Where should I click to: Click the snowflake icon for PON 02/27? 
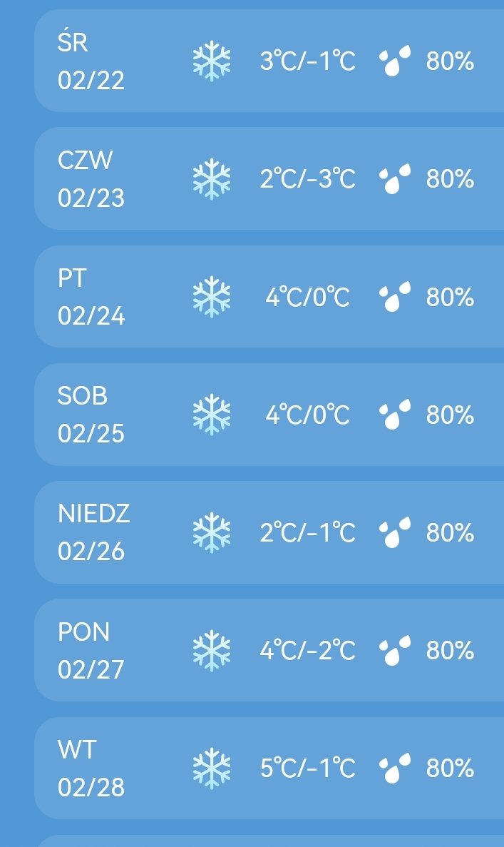click(212, 650)
